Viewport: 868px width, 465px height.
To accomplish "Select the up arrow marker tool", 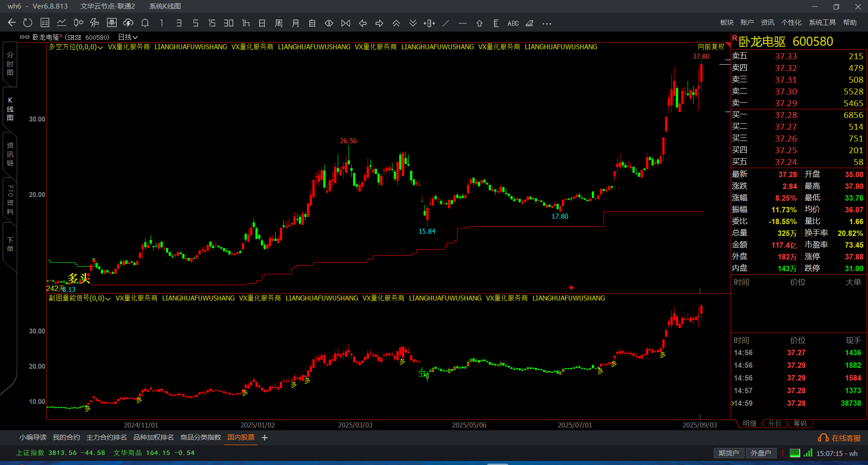I will point(479,23).
